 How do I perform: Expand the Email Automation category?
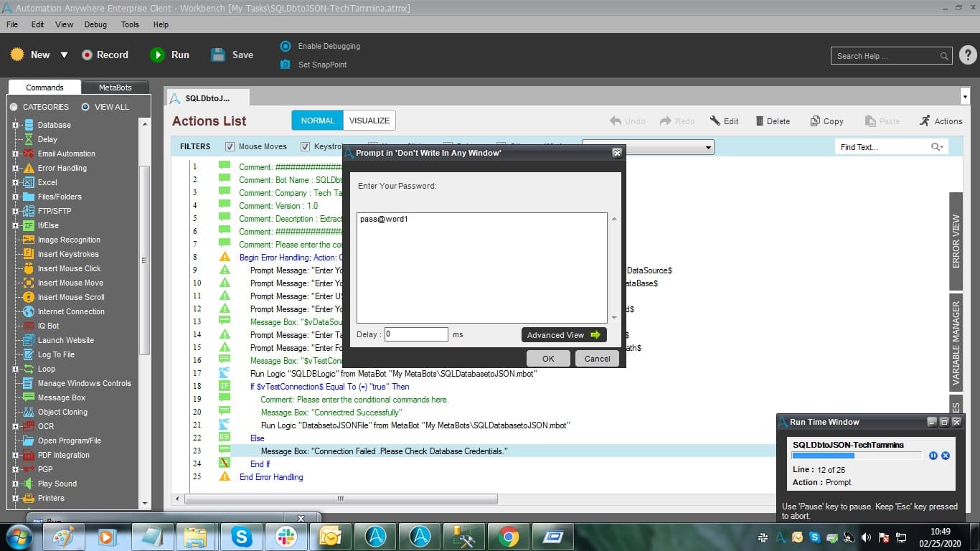coord(15,154)
